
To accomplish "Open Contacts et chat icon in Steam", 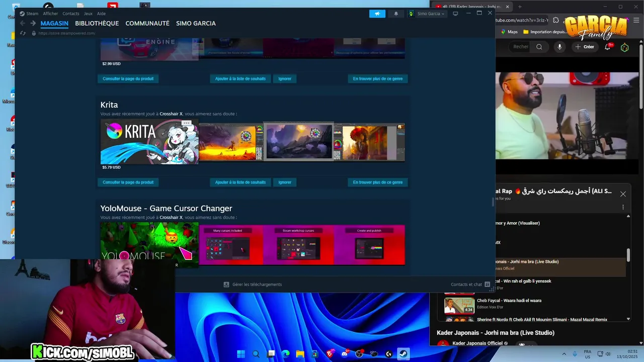I will point(487,285).
